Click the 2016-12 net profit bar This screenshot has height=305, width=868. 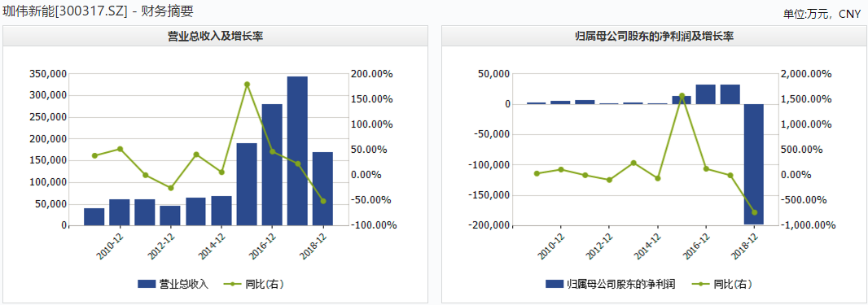pos(705,94)
